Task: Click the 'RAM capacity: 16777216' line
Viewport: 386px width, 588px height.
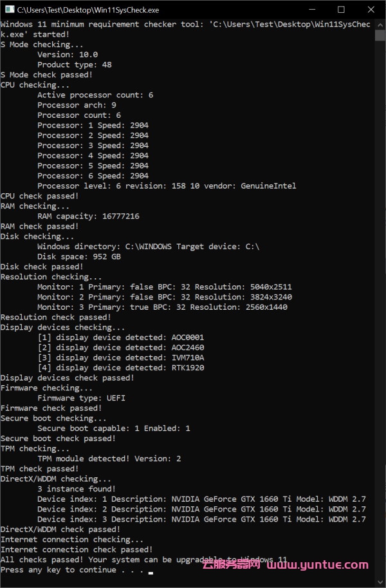Action: pos(88,216)
